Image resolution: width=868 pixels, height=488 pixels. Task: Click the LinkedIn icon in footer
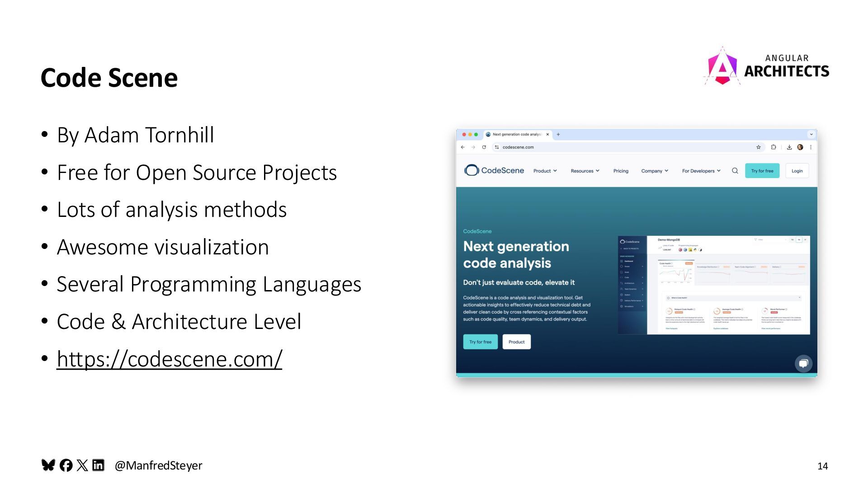coord(98,465)
